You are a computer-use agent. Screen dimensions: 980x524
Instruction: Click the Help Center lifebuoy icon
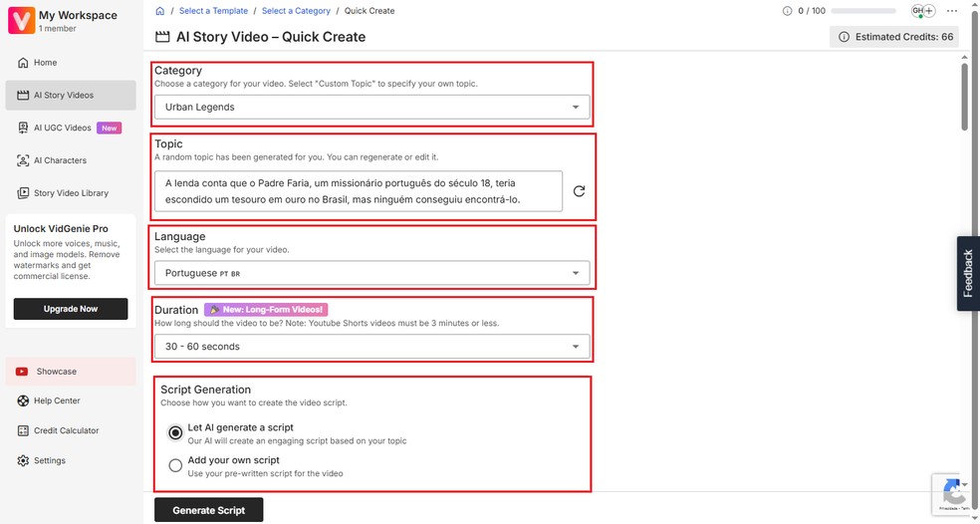(23, 400)
